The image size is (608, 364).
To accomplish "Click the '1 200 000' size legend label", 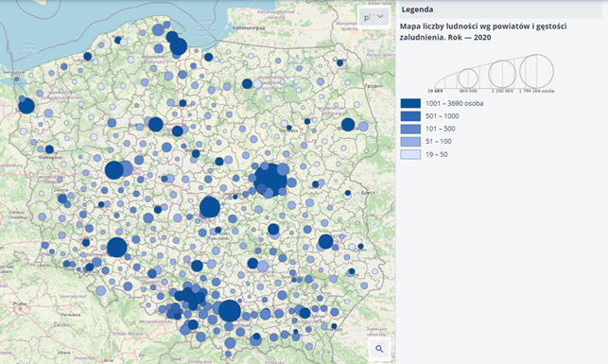I will click(x=502, y=91).
